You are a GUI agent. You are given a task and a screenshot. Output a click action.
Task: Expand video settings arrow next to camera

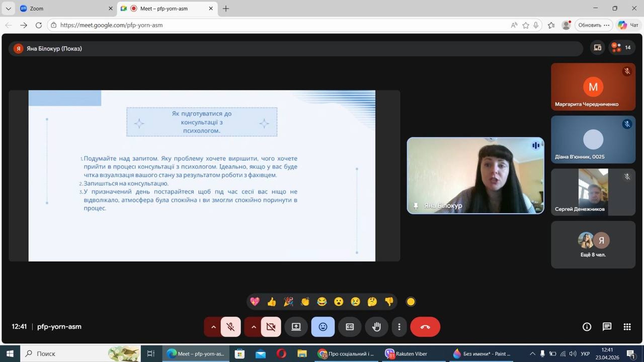point(254,327)
